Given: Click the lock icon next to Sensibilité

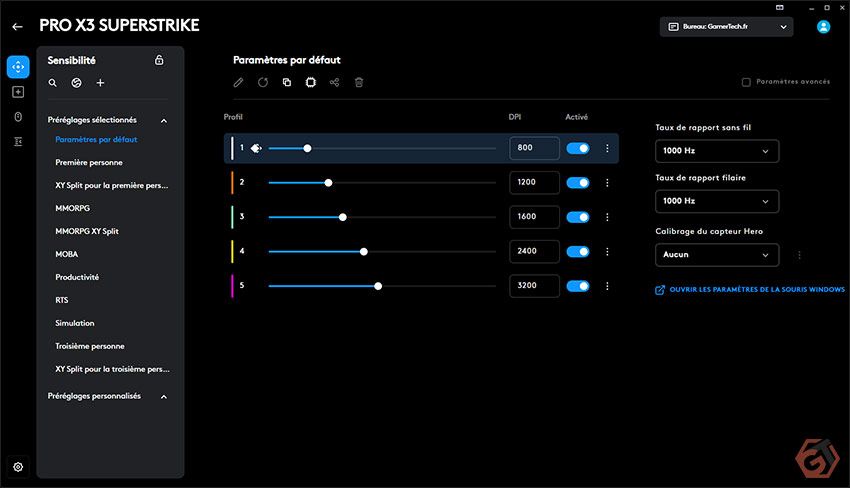Looking at the screenshot, I should point(159,60).
